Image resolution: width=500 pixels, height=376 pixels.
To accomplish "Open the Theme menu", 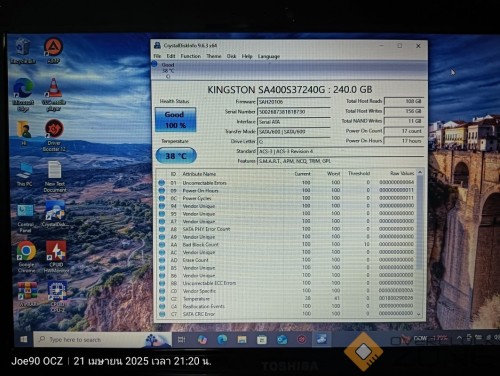I will [214, 56].
